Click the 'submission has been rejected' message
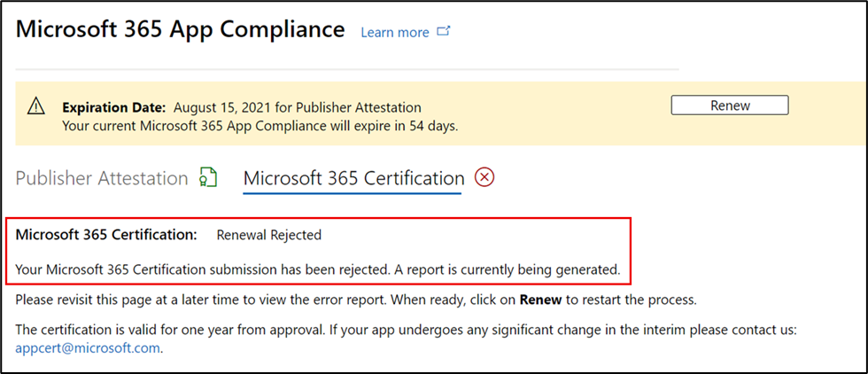 click(318, 270)
